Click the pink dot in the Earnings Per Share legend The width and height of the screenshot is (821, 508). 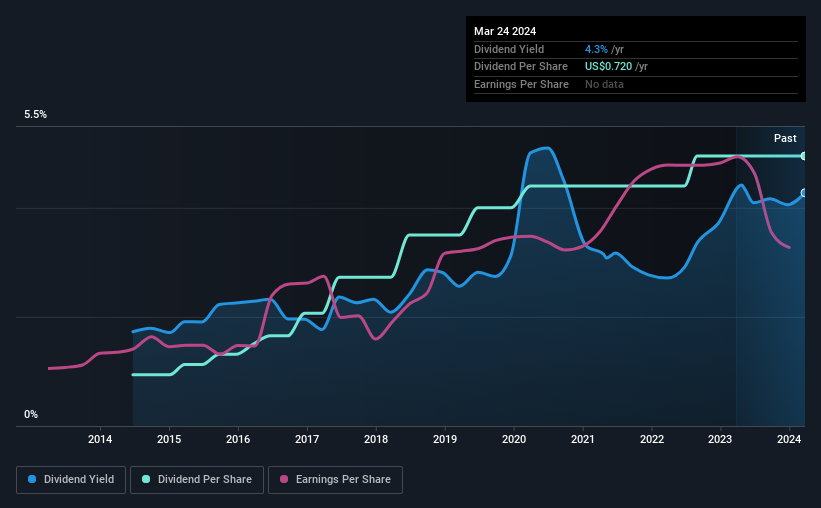(284, 480)
